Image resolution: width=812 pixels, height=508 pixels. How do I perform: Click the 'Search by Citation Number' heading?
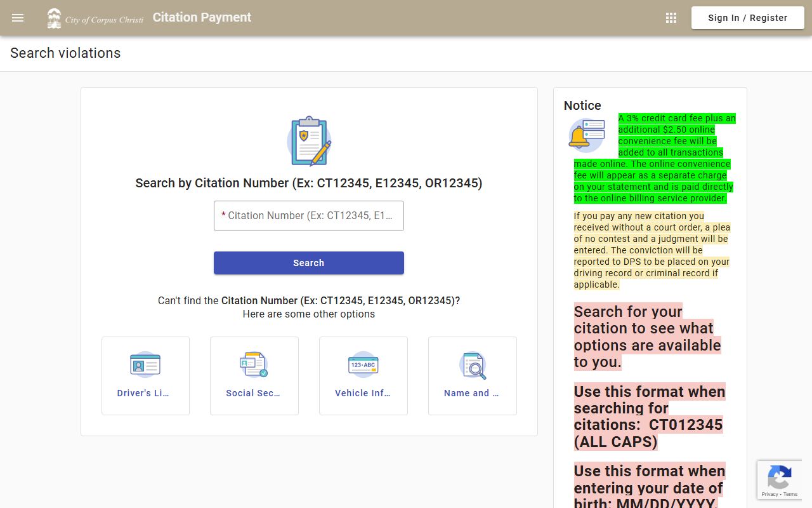(x=309, y=183)
